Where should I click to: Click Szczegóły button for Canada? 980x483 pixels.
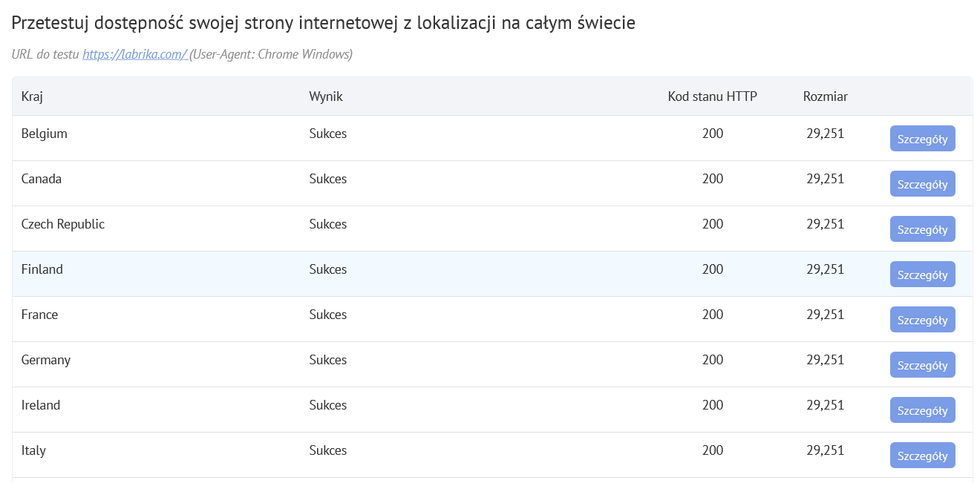922,183
